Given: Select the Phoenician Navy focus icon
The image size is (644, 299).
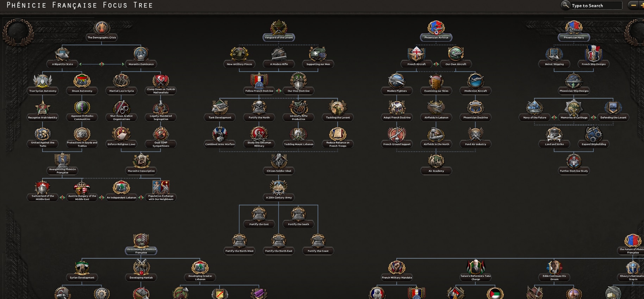Looking at the screenshot, I should pyautogui.click(x=574, y=28).
